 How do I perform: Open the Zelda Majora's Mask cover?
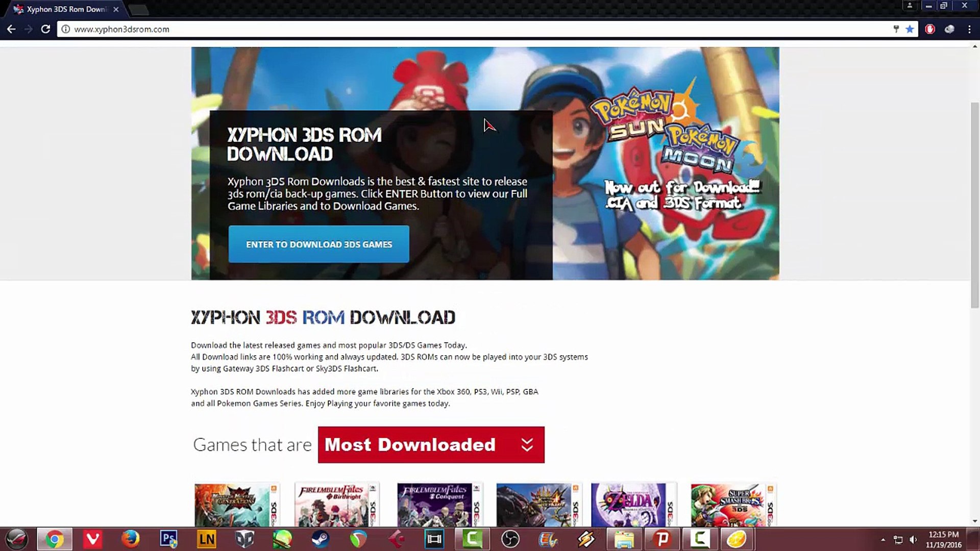(x=633, y=504)
